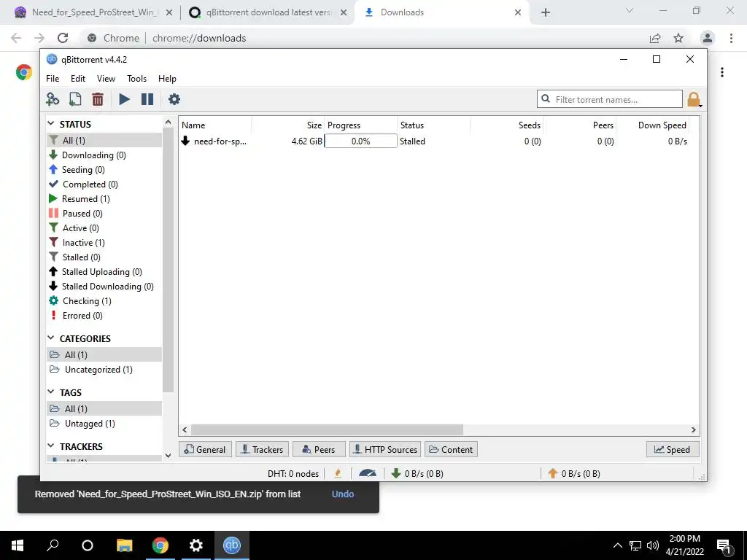Collapse the TAGS section
The height and width of the screenshot is (560, 747).
(x=51, y=392)
